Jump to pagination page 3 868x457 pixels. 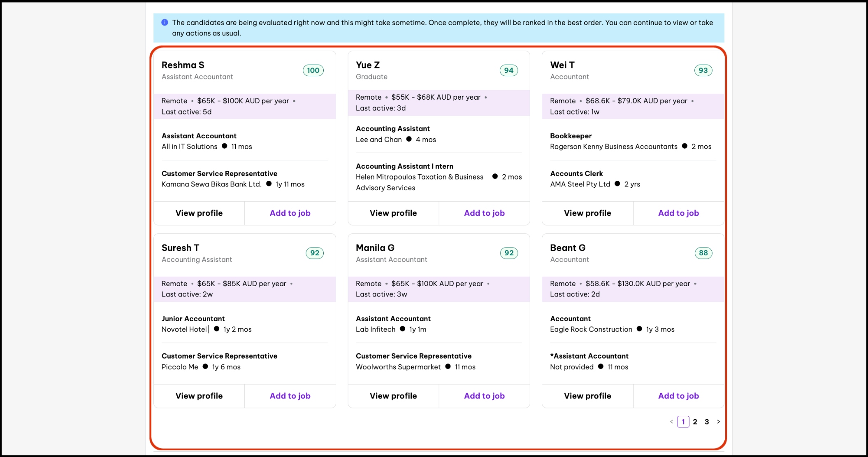(707, 422)
